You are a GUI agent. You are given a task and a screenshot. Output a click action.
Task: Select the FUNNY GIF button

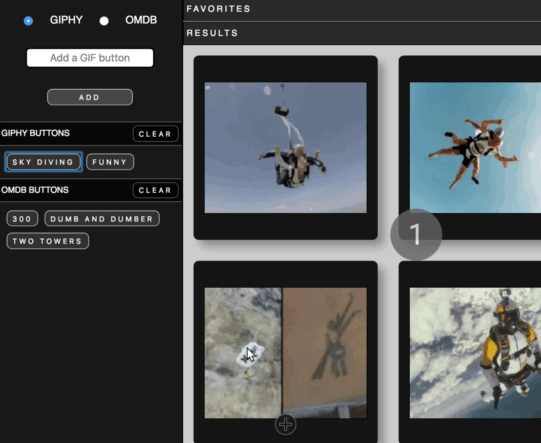[x=110, y=162]
